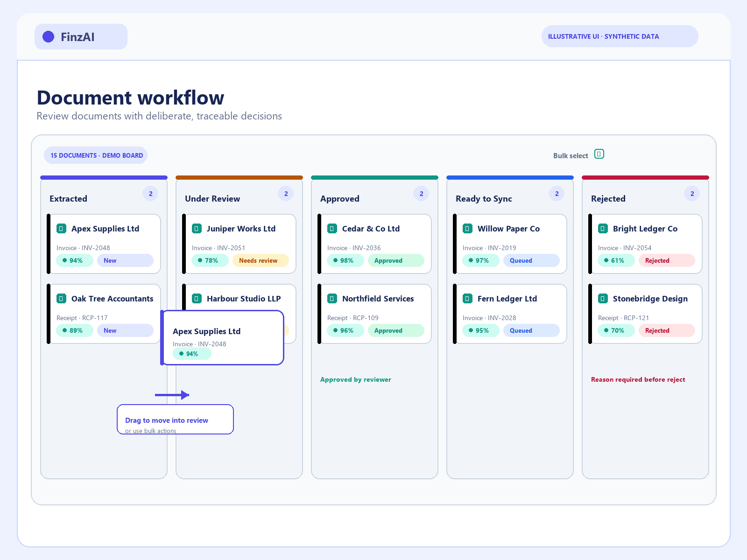The width and height of the screenshot is (747, 560).
Task: Click the Fern Ledger Ltd document icon
Action: pyautogui.click(x=467, y=299)
